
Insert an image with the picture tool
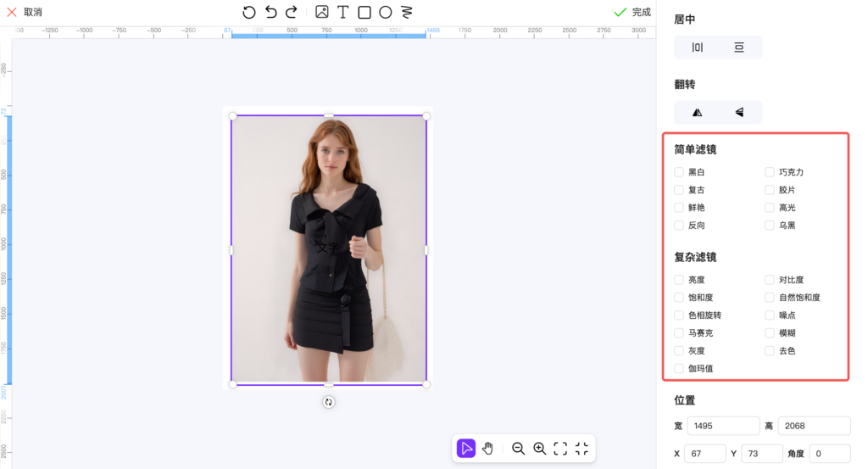(x=321, y=12)
